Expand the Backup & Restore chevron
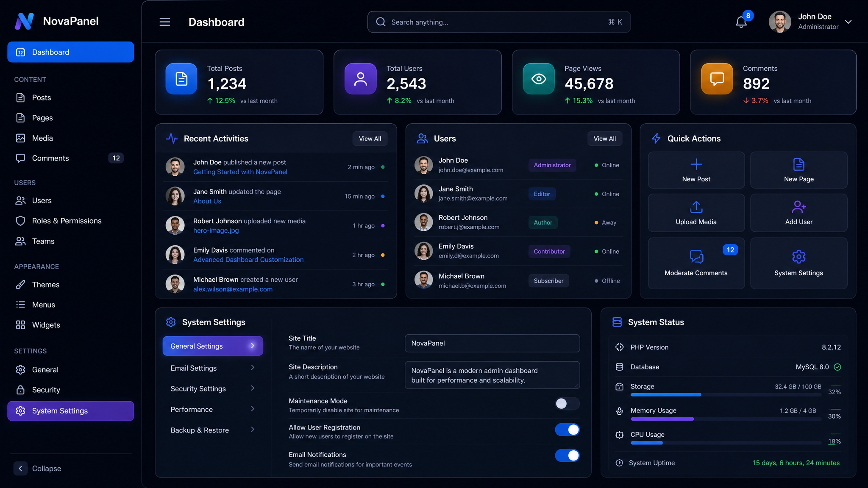The width and height of the screenshot is (868, 488). click(x=253, y=430)
